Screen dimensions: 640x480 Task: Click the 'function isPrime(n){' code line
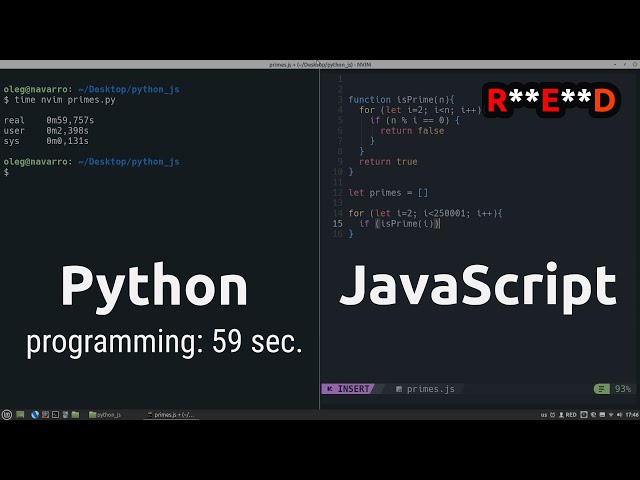click(x=401, y=100)
